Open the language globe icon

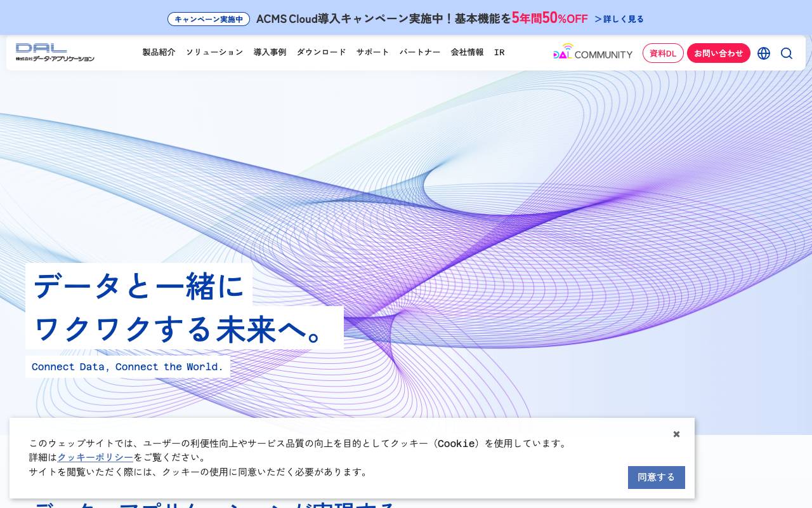click(x=764, y=53)
